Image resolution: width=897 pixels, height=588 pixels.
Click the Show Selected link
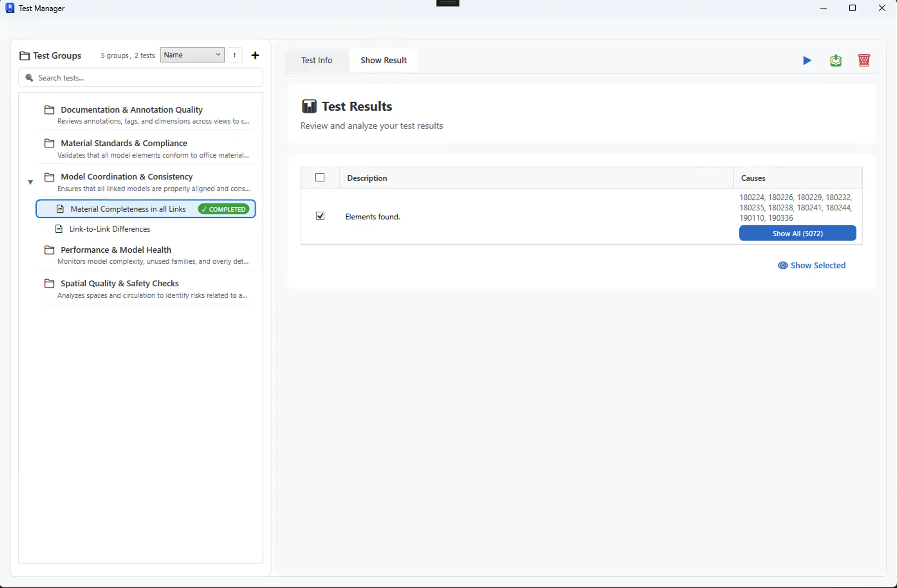812,265
